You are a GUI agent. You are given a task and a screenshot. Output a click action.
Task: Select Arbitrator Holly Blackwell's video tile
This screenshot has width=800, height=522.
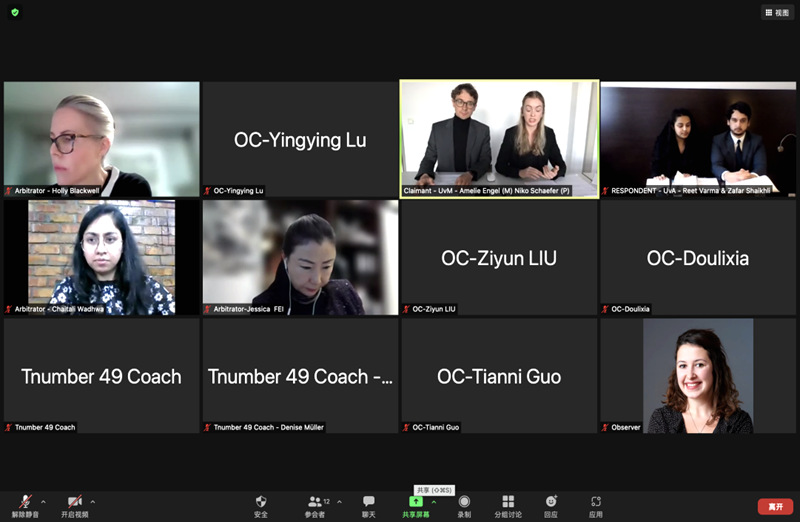click(101, 139)
